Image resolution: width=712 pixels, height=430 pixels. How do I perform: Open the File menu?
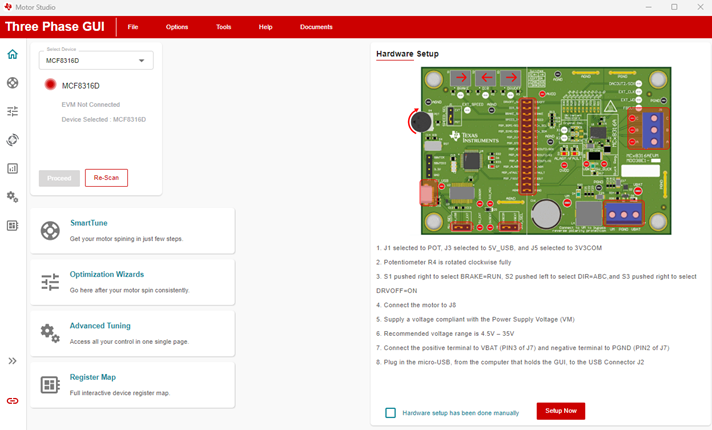click(133, 27)
